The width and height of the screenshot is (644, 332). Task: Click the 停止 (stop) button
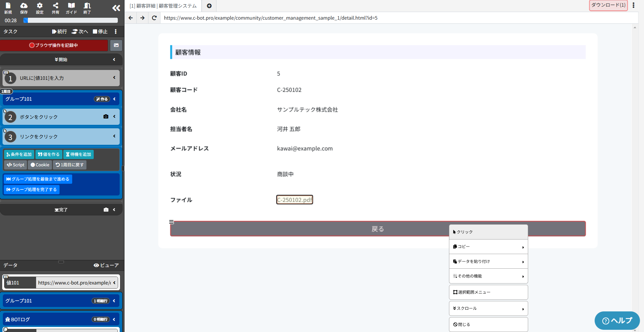[x=100, y=31]
